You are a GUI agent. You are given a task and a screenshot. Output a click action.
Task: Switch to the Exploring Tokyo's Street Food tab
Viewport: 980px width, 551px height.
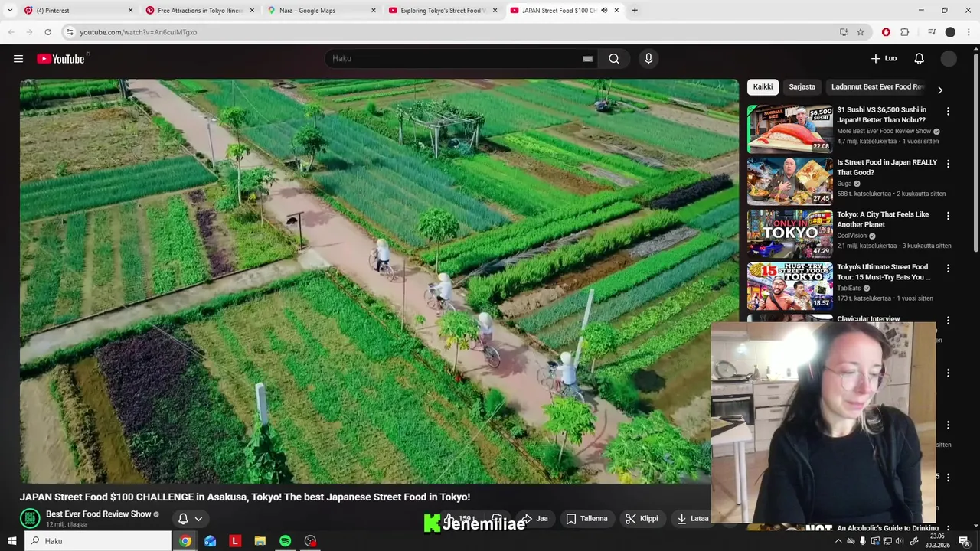pos(444,11)
